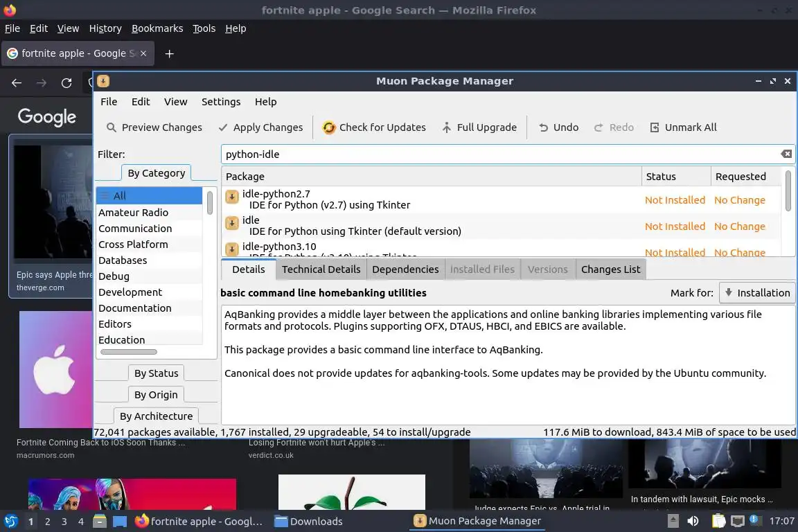Switch to the Technical Details tab
This screenshot has height=532, width=798.
click(321, 269)
